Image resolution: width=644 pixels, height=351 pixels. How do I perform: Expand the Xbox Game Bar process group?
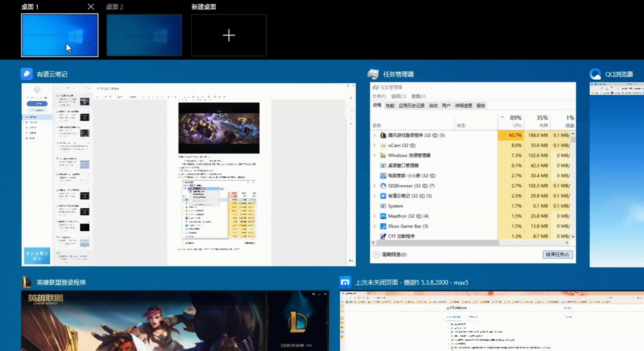(x=375, y=226)
